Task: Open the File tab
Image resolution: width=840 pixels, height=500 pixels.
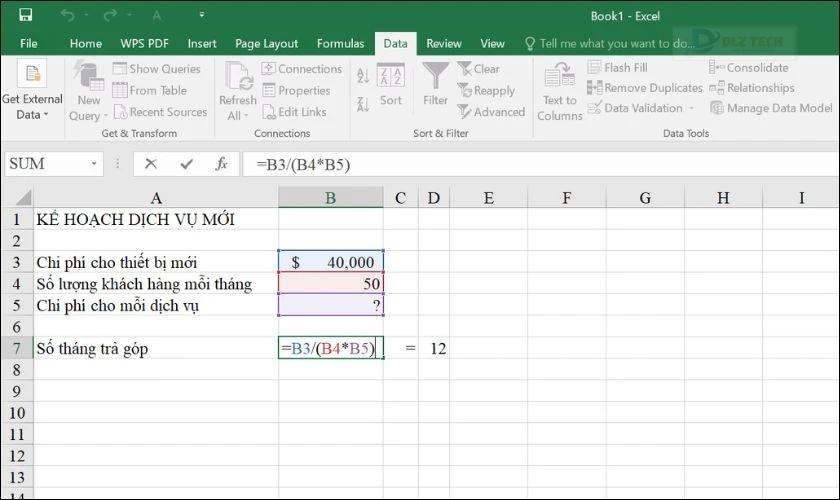Action: click(x=28, y=43)
